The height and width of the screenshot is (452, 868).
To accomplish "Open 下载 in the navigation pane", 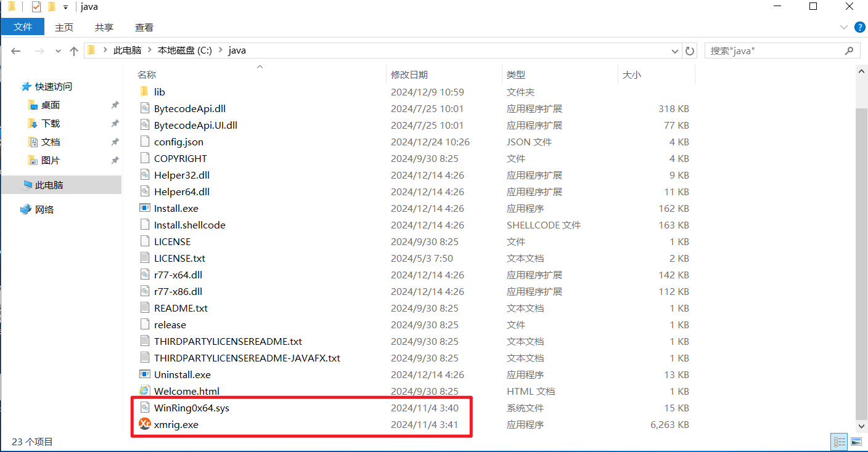I will (x=51, y=124).
